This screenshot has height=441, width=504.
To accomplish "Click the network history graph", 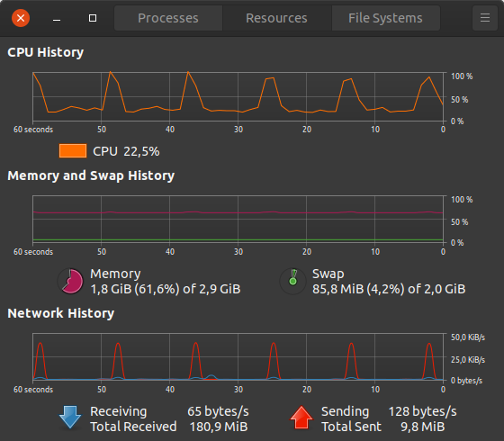I will [238, 356].
